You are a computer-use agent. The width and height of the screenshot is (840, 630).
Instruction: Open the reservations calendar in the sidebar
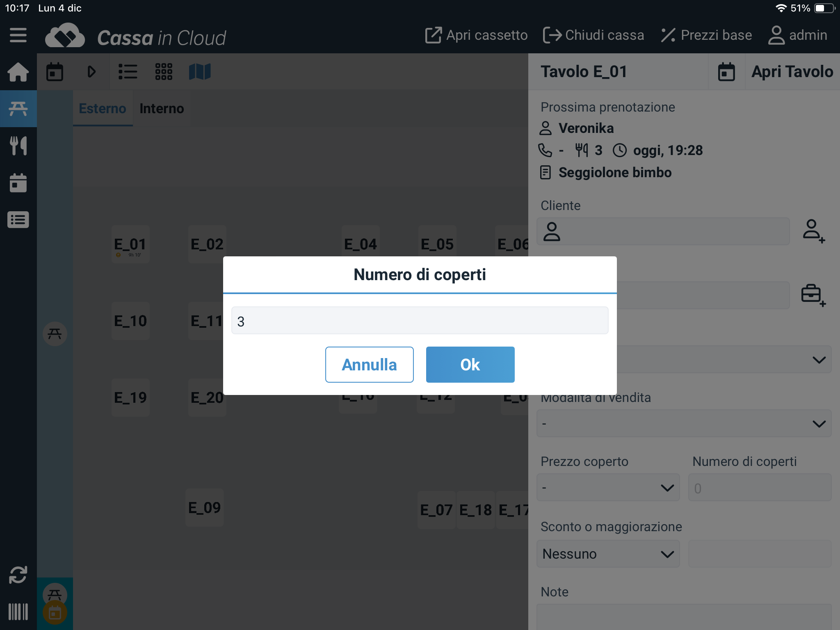tap(18, 183)
